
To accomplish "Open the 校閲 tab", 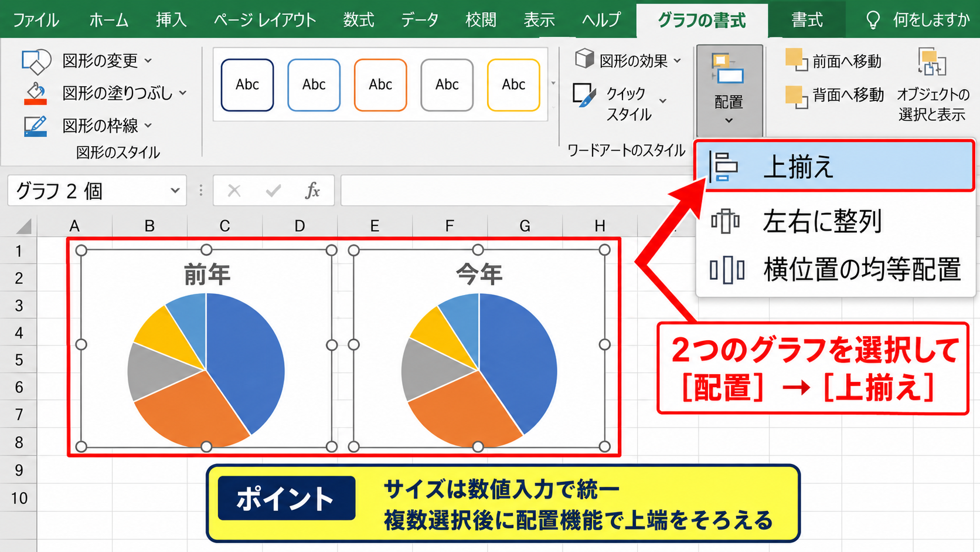I will [481, 20].
